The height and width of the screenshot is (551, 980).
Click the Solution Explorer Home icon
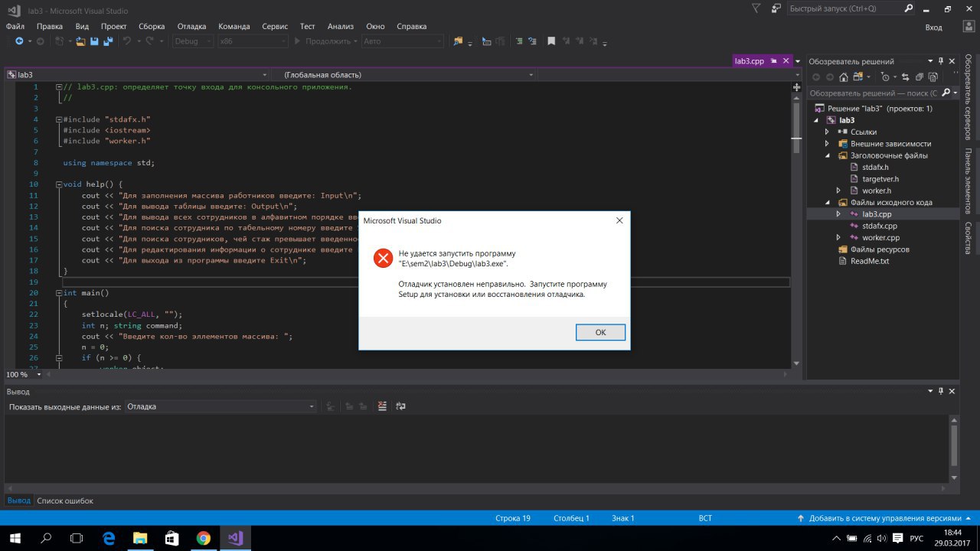pos(844,77)
